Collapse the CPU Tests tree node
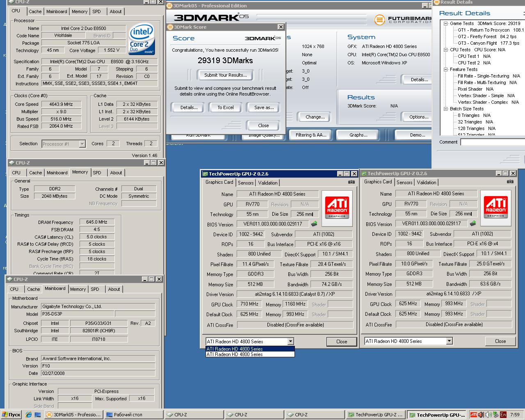The width and height of the screenshot is (525, 420). coord(445,50)
